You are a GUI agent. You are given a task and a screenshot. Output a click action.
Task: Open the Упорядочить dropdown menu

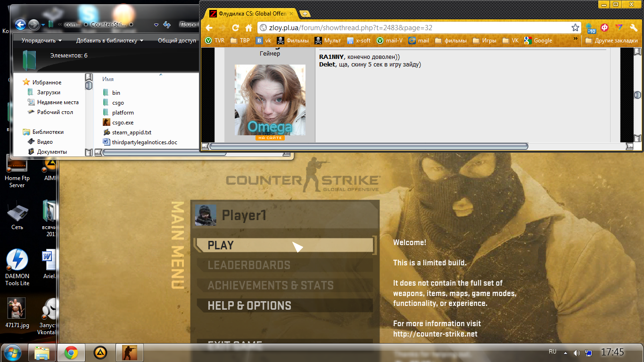(41, 41)
